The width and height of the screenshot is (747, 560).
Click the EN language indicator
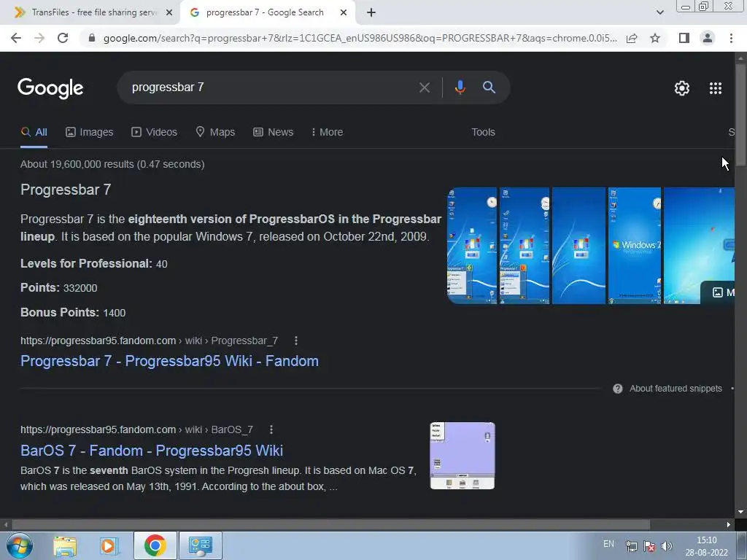608,544
